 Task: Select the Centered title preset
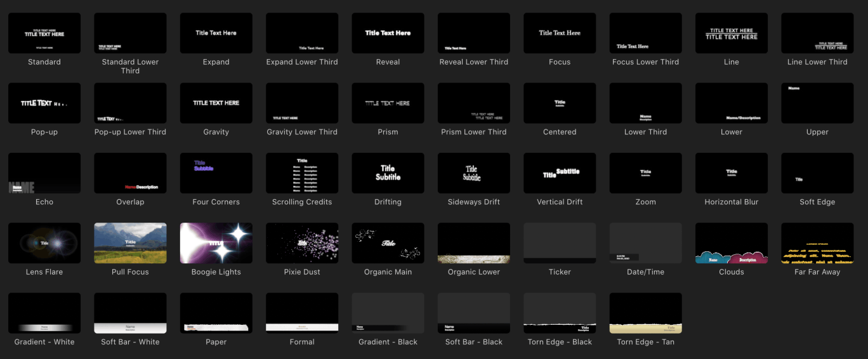pyautogui.click(x=560, y=103)
